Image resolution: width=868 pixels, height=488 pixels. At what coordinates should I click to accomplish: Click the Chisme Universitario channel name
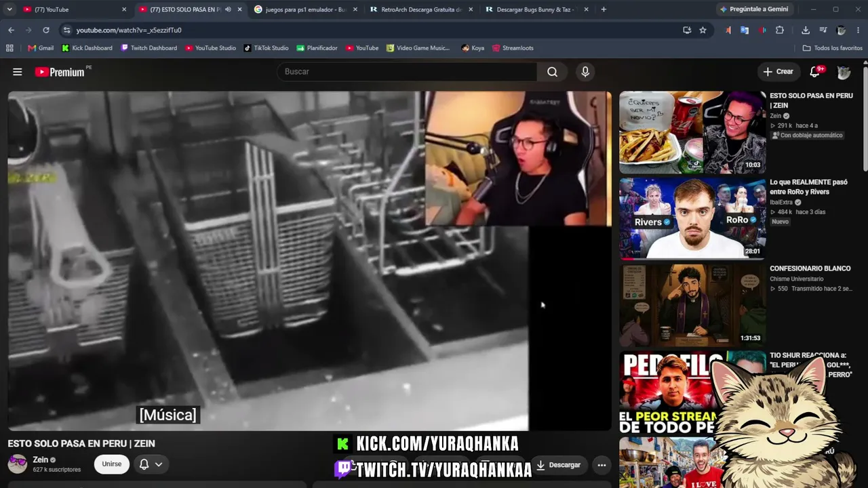(797, 279)
